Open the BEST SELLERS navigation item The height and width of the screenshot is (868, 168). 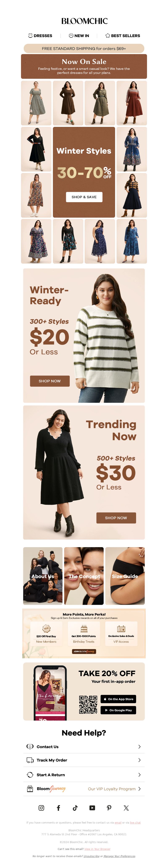[123, 35]
